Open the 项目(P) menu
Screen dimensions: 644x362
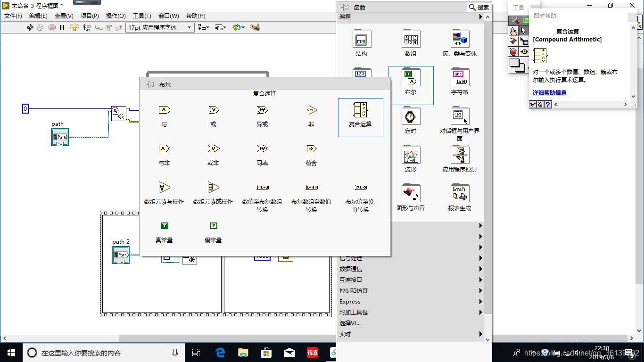coord(90,16)
